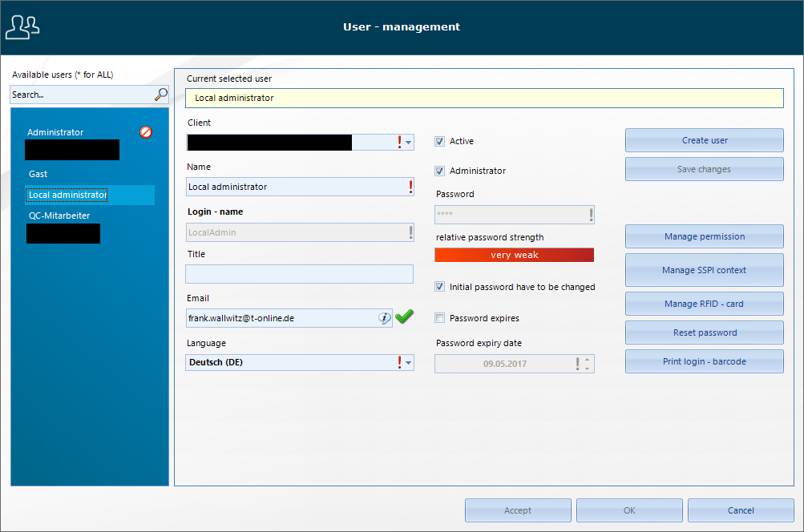This screenshot has height=532, width=804.
Task: Click exclamation mark in Language field
Action: click(x=399, y=362)
